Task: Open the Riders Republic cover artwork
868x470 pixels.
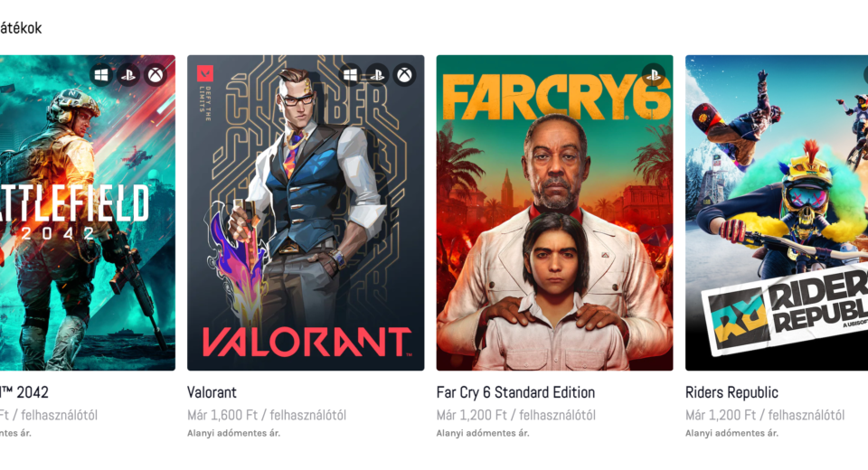Action: click(x=777, y=212)
